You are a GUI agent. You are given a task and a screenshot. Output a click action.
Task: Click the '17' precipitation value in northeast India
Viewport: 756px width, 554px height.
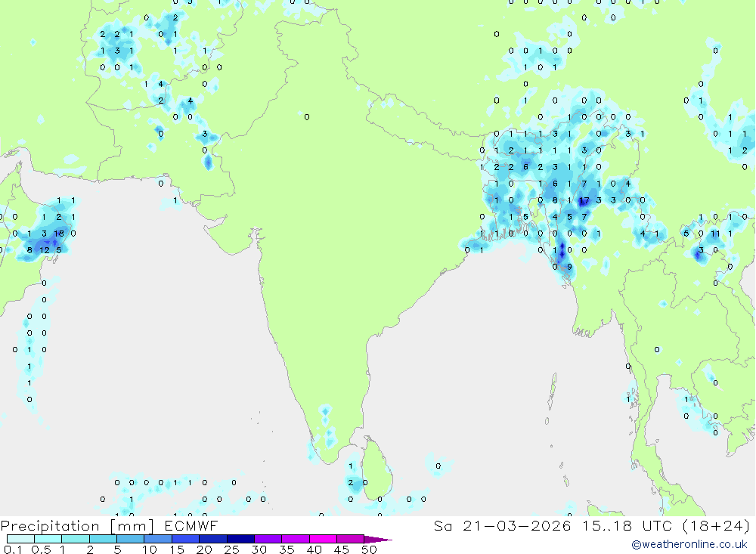coord(584,200)
